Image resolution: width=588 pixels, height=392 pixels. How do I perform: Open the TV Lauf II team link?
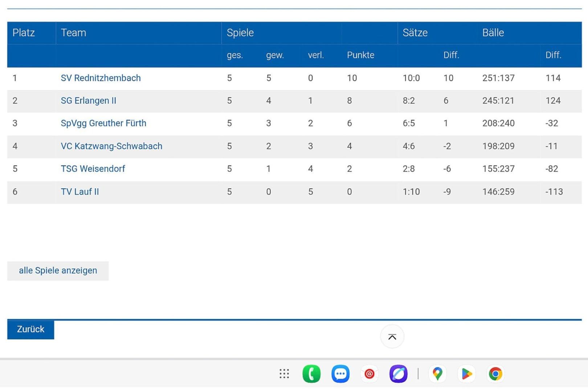point(79,192)
